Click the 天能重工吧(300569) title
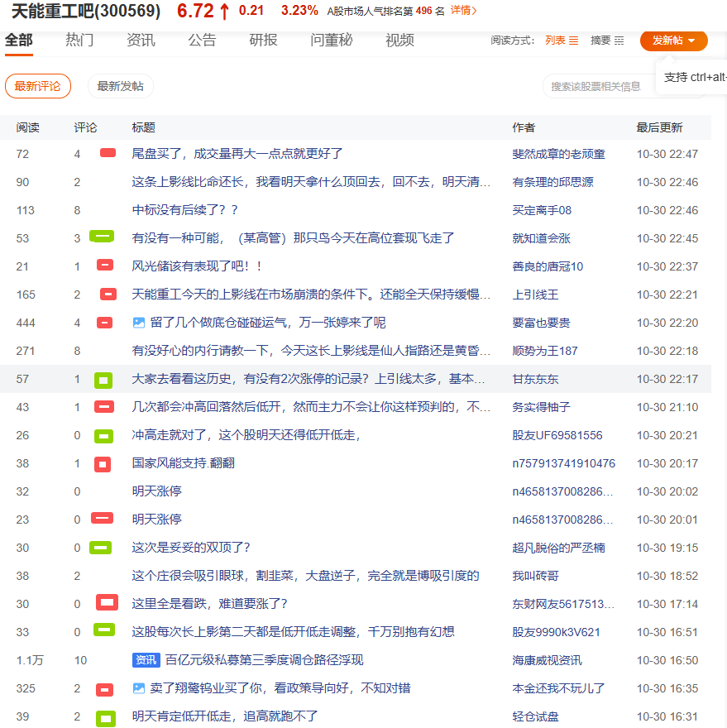Image resolution: width=727 pixels, height=728 pixels. tap(86, 11)
